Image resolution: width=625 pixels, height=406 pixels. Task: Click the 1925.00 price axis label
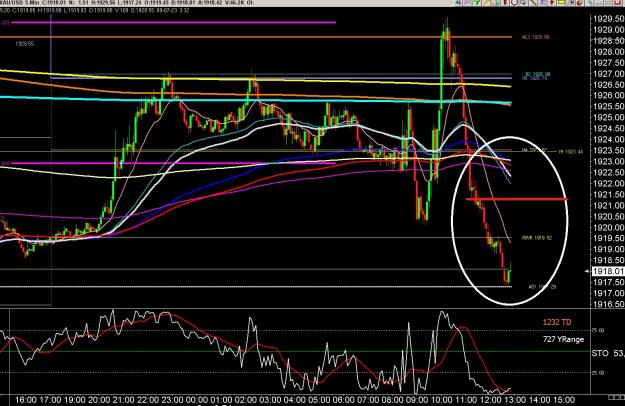coord(608,118)
